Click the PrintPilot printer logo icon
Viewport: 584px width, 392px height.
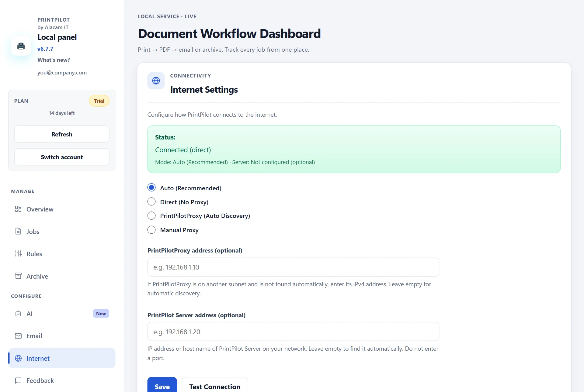[x=21, y=46]
